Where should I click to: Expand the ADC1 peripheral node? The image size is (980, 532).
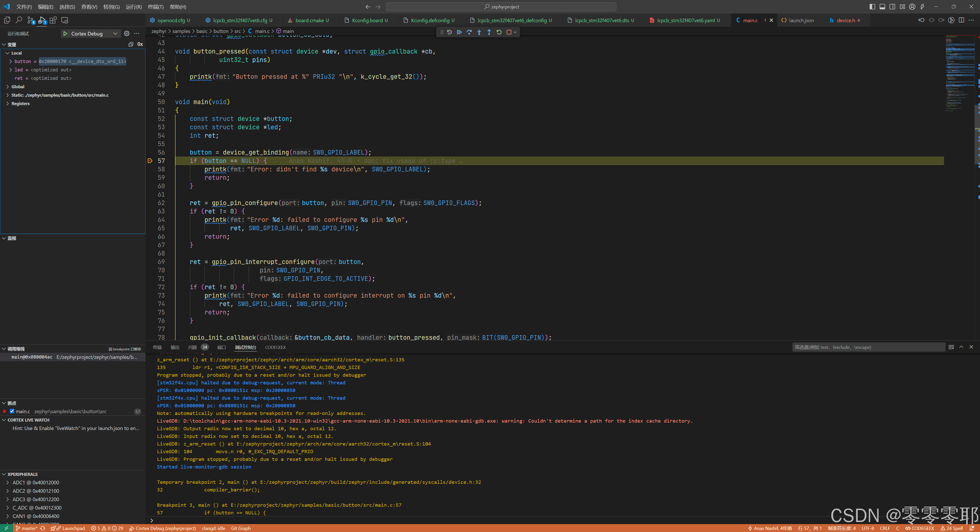[x=7, y=482]
